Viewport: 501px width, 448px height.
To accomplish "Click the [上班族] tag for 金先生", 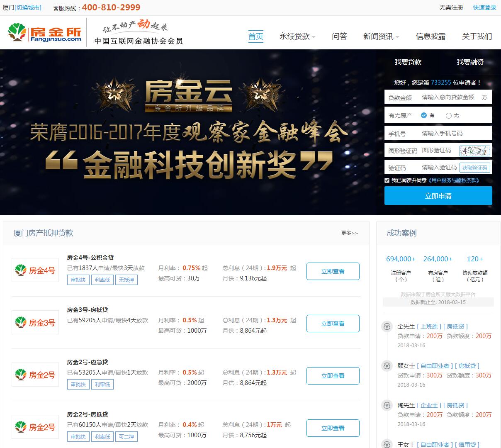I will click(x=429, y=327).
